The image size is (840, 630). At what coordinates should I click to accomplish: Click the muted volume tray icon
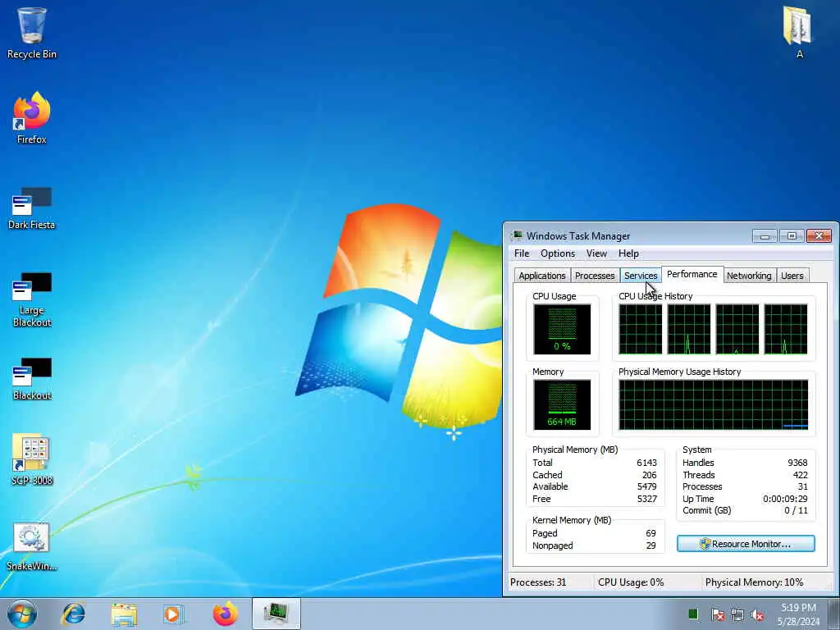[757, 614]
